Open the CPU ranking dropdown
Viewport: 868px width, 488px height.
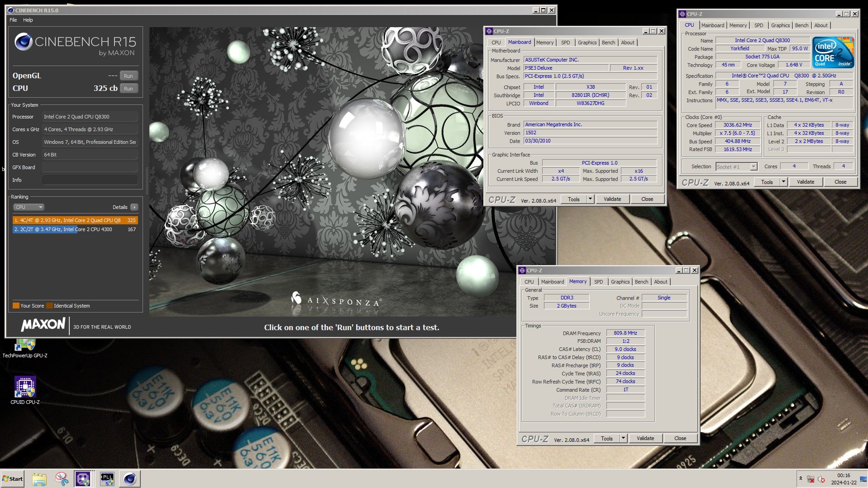29,207
